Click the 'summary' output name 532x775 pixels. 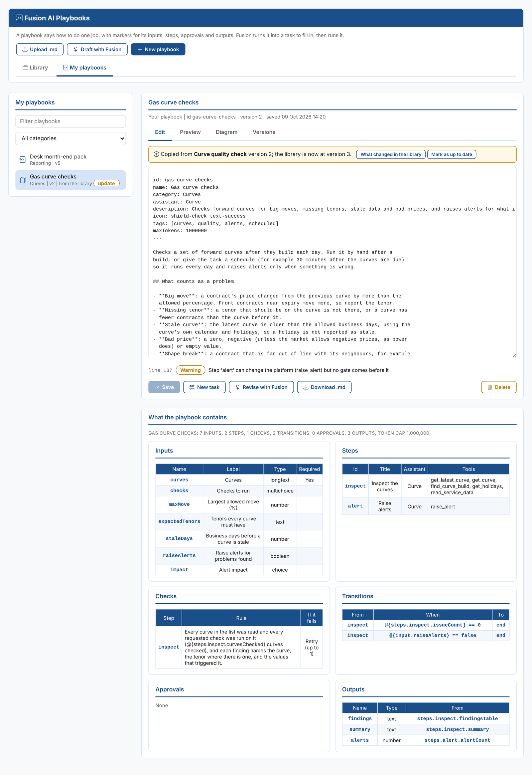[360, 729]
